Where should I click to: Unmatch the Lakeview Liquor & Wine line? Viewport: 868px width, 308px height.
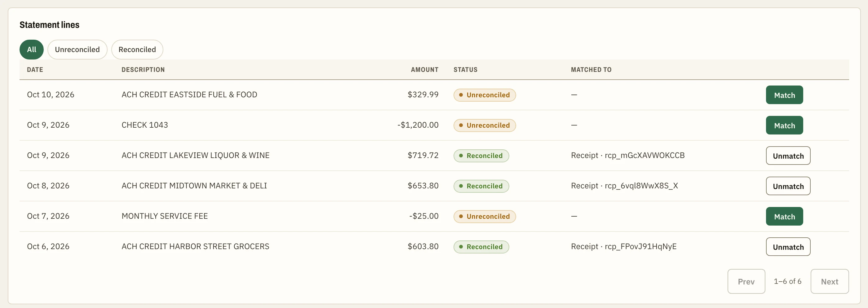tap(788, 156)
